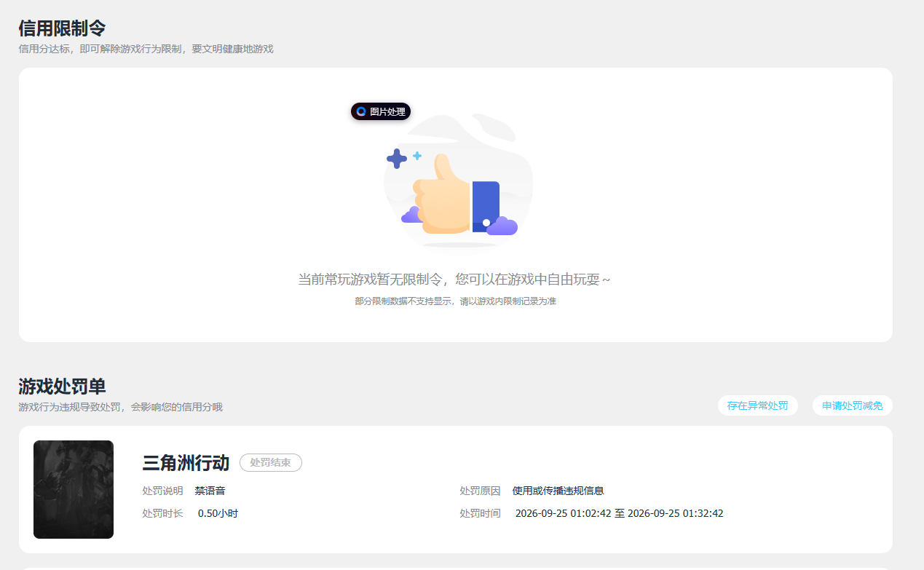Click the 游戏行为违规导致处罚 subtitle
Viewport: 924px width, 570px height.
[x=120, y=407]
